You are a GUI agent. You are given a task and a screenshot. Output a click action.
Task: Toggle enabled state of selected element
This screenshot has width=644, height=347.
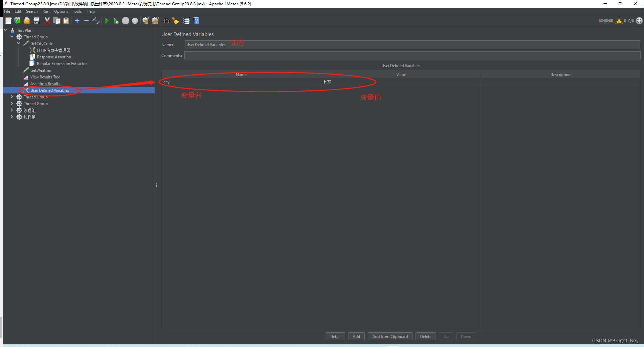96,21
